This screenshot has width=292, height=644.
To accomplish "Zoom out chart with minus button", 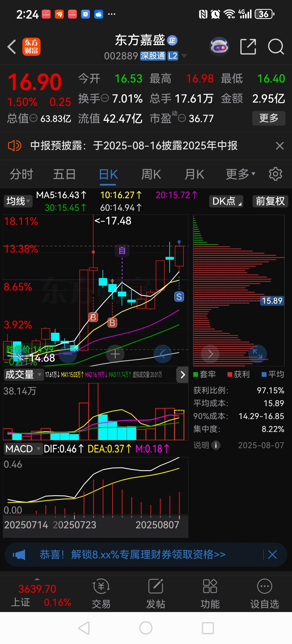I will coord(68,354).
